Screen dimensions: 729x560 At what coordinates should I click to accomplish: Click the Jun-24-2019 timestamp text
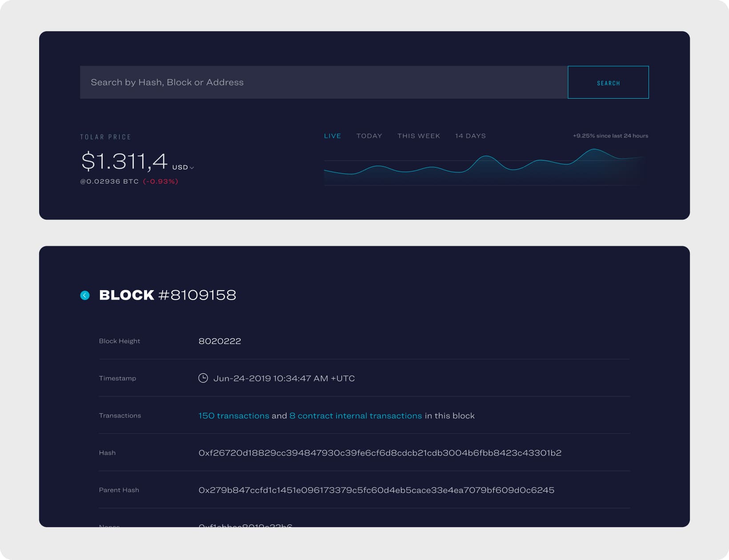coord(284,378)
